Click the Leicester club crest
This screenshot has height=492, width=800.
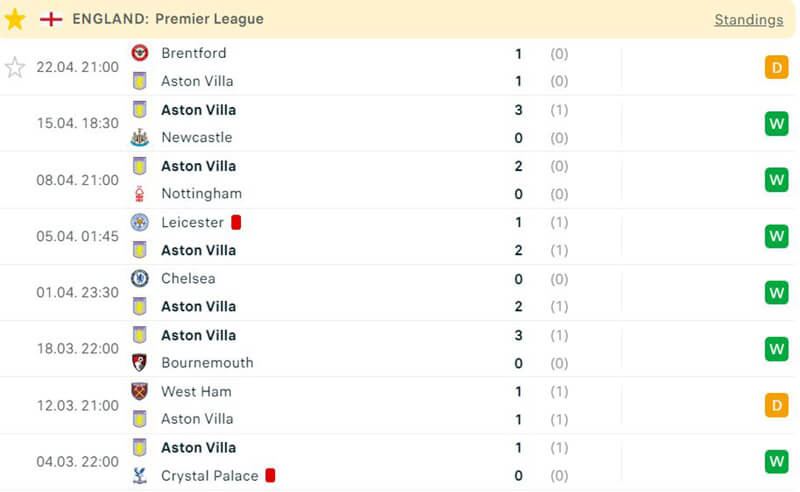140,222
